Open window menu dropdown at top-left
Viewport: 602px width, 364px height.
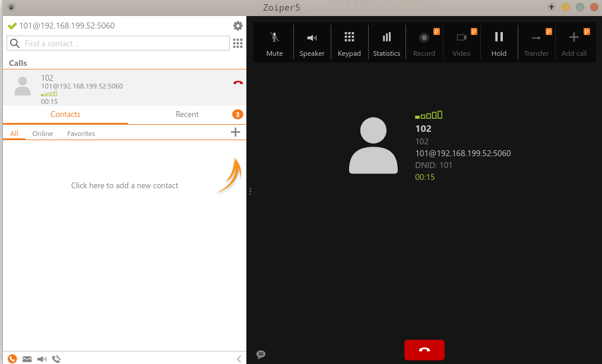pos(11,7)
